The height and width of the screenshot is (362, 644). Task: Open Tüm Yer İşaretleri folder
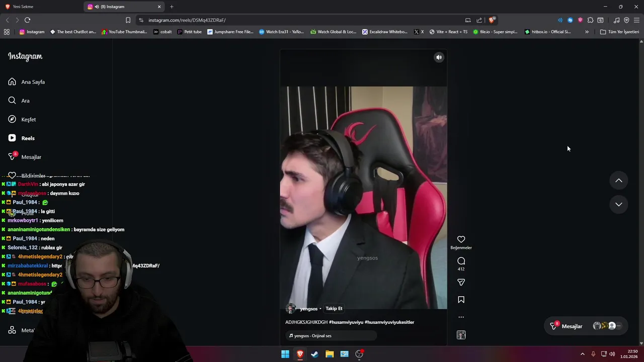[x=619, y=32]
